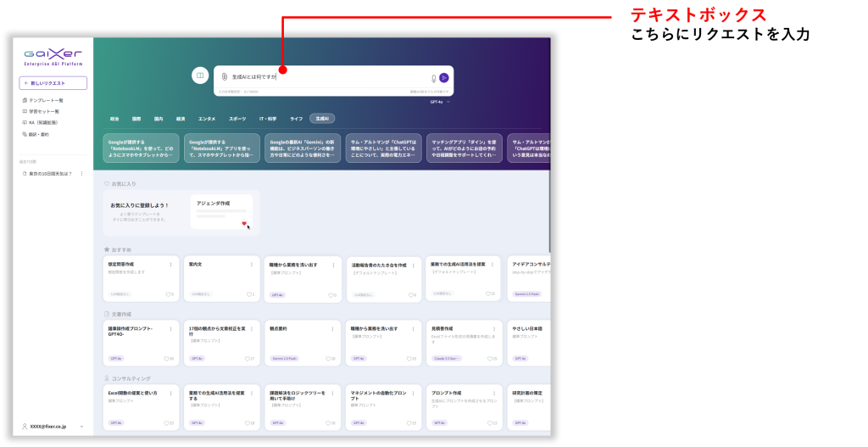Click the 新しいリクエスト button
868x447 pixels.
[x=53, y=83]
